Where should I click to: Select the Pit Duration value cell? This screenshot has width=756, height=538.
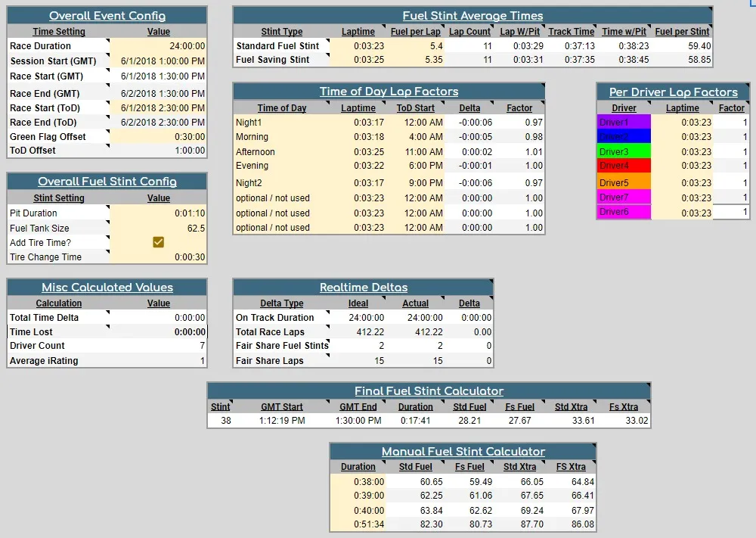coord(159,213)
